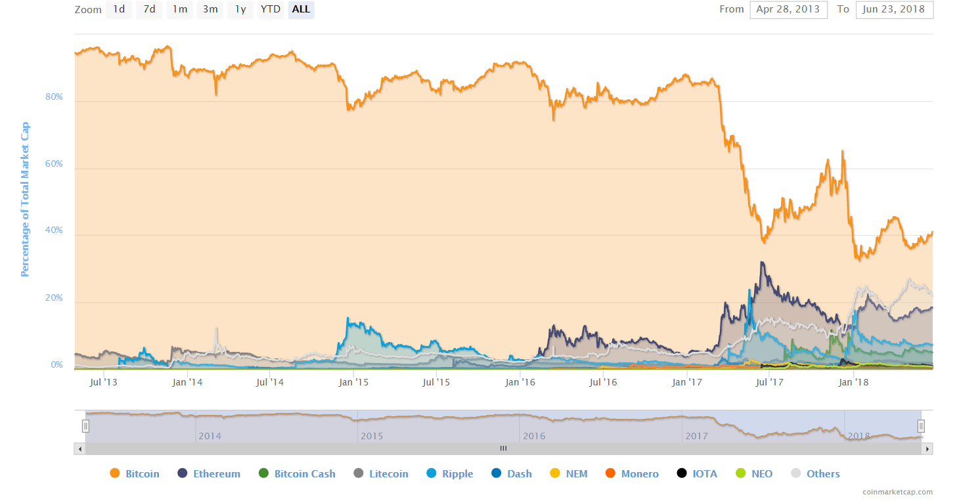This screenshot has height=501, width=980.
Task: Open the coinmarketcap.com link
Action: [x=897, y=491]
